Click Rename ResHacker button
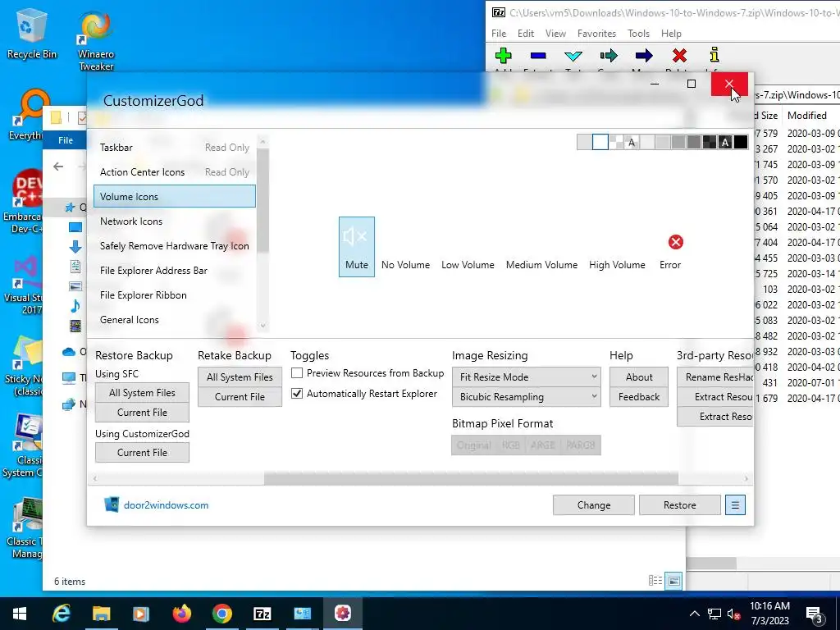Viewport: 840px width, 630px height. click(x=715, y=377)
